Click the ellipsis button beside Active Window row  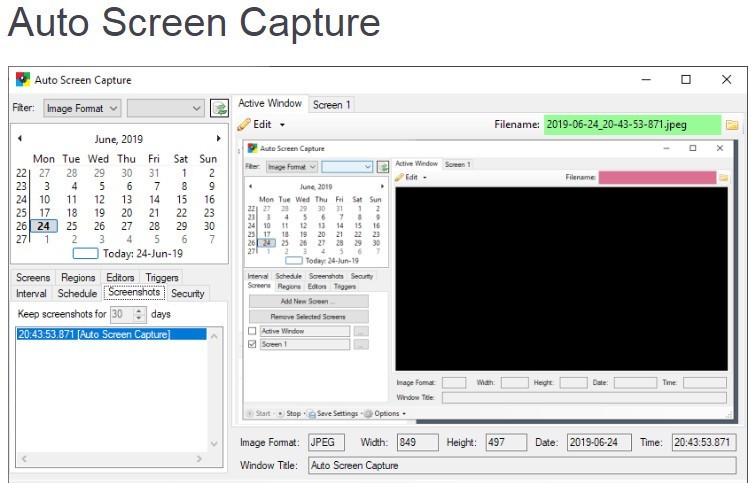click(361, 331)
